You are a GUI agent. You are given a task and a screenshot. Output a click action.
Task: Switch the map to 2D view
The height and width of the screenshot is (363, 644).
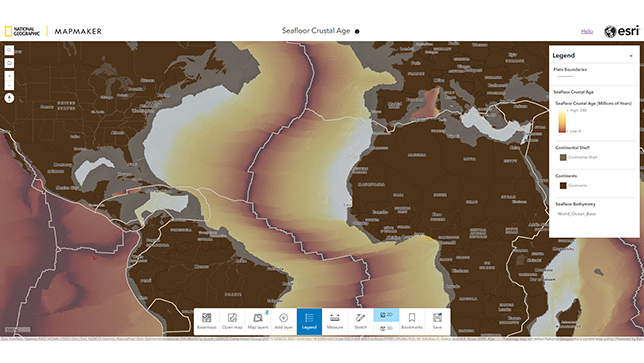(386, 315)
